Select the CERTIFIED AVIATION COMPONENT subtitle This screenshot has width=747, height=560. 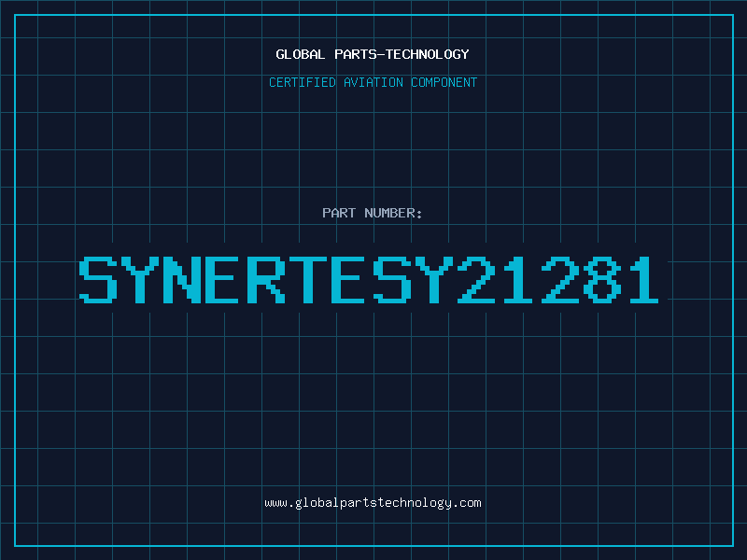(373, 82)
